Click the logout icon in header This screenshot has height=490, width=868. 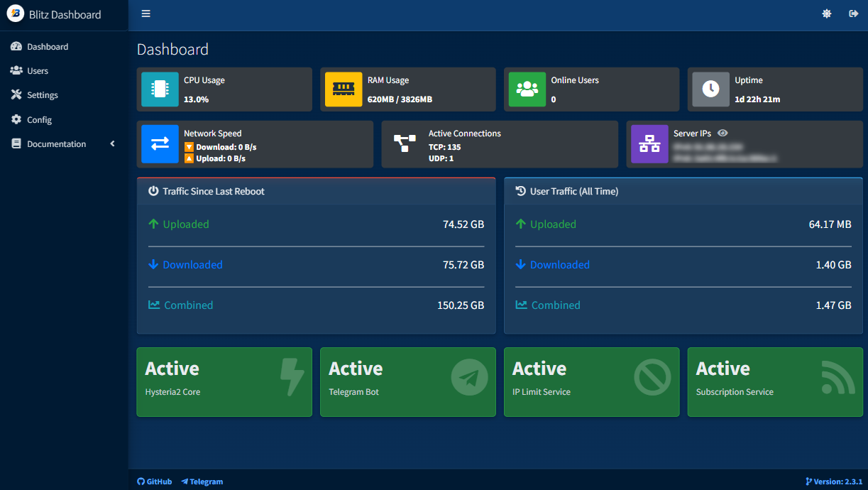tap(853, 13)
